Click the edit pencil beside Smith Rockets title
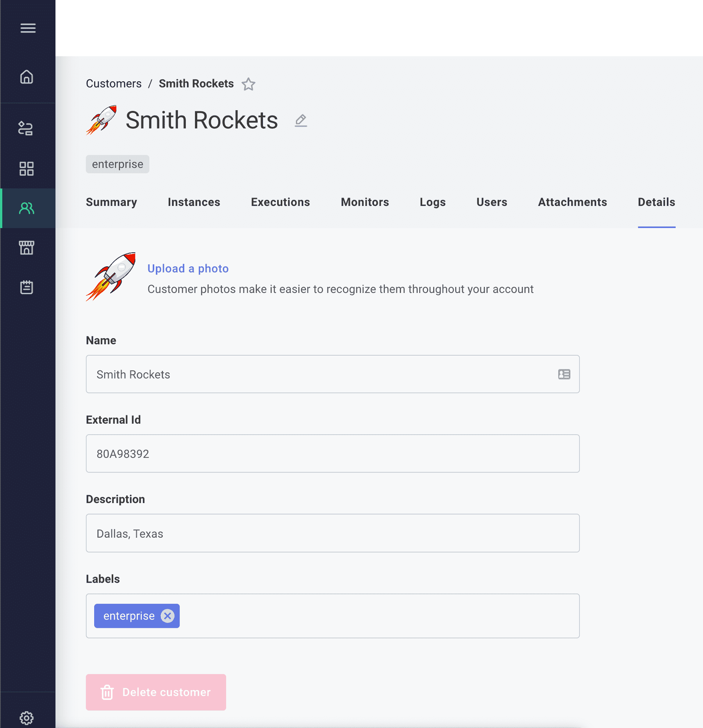 coord(301,120)
